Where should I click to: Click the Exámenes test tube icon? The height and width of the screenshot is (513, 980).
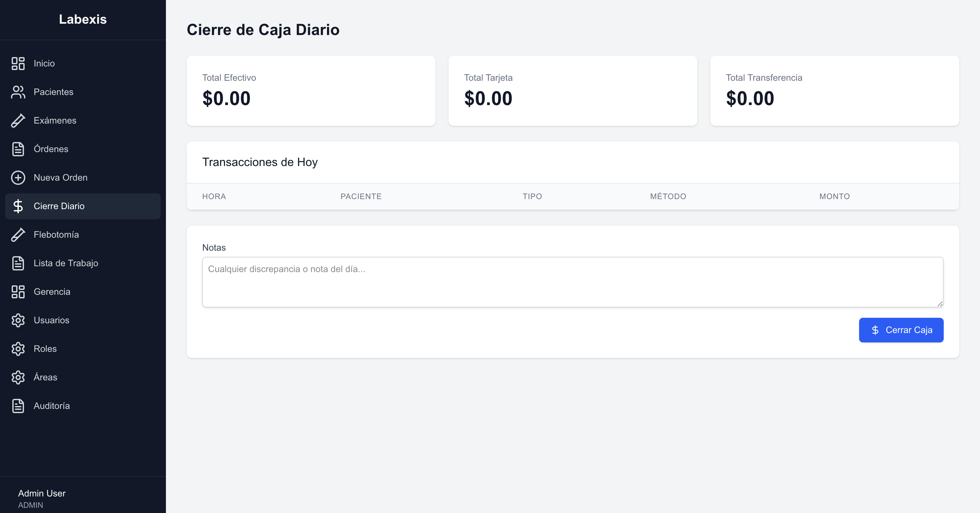(18, 120)
